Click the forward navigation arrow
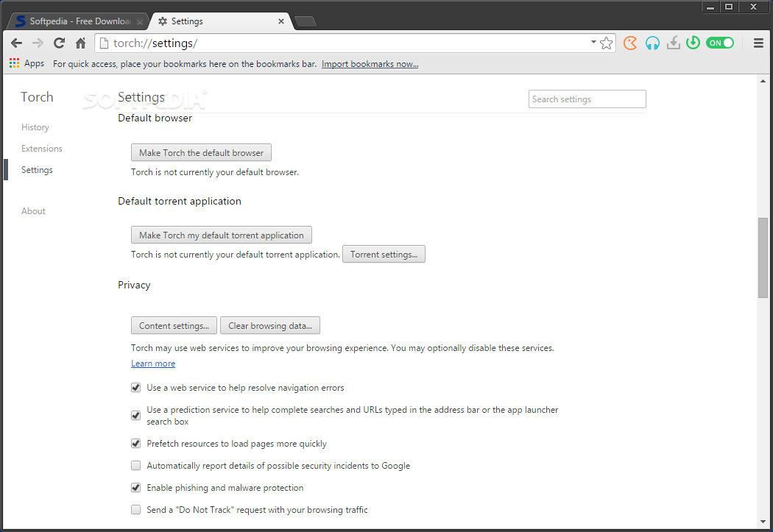Viewport: 773px width, 532px height. pyautogui.click(x=38, y=43)
